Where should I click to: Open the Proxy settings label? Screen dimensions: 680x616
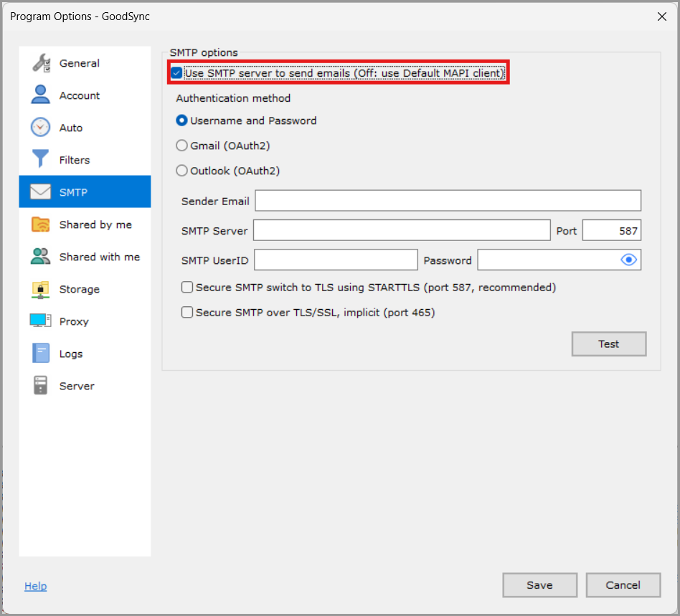click(74, 322)
